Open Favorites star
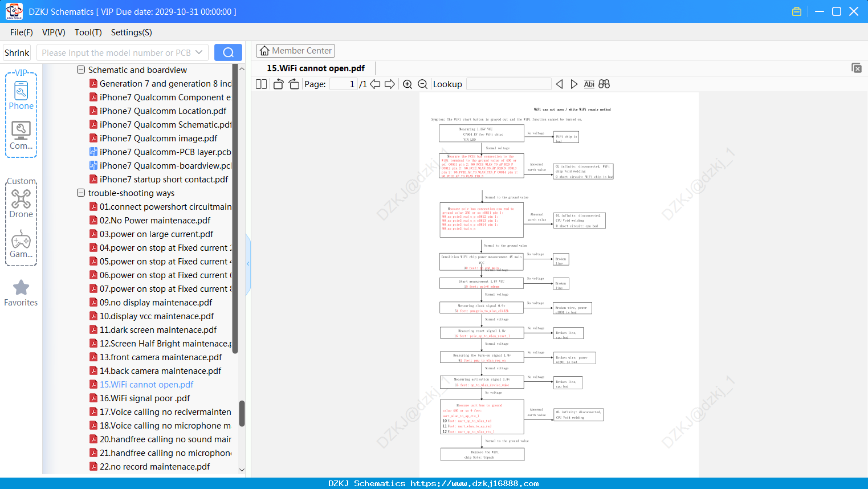This screenshot has width=868, height=489. point(21,293)
